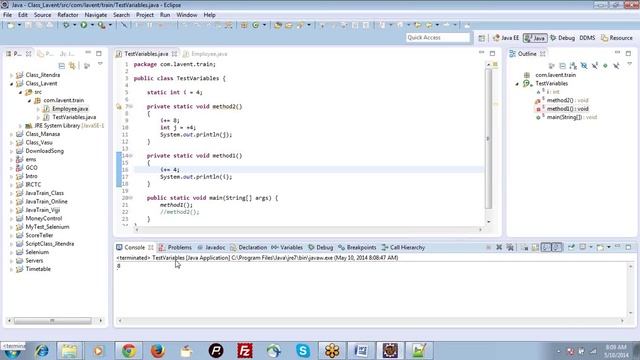This screenshot has width=640, height=360.
Task: Toggle Show Console on Standard Error change
Action: coord(557,247)
